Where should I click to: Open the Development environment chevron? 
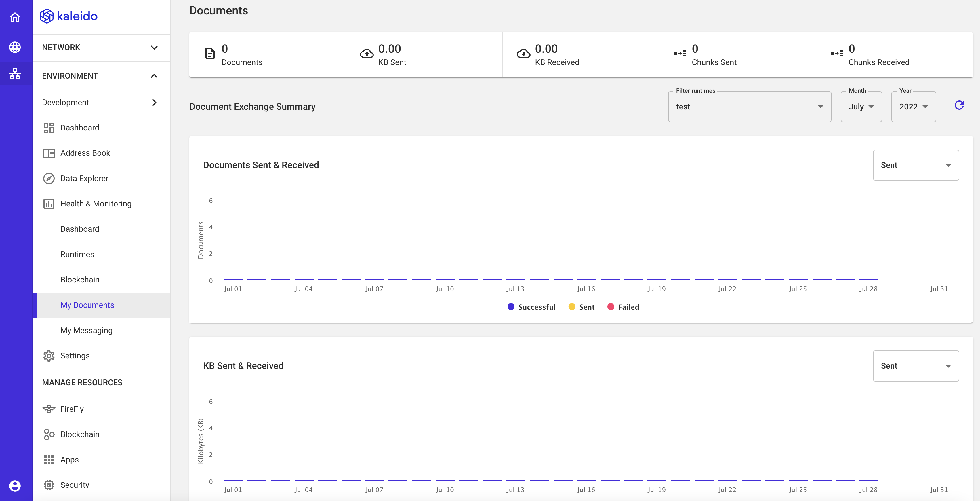154,103
